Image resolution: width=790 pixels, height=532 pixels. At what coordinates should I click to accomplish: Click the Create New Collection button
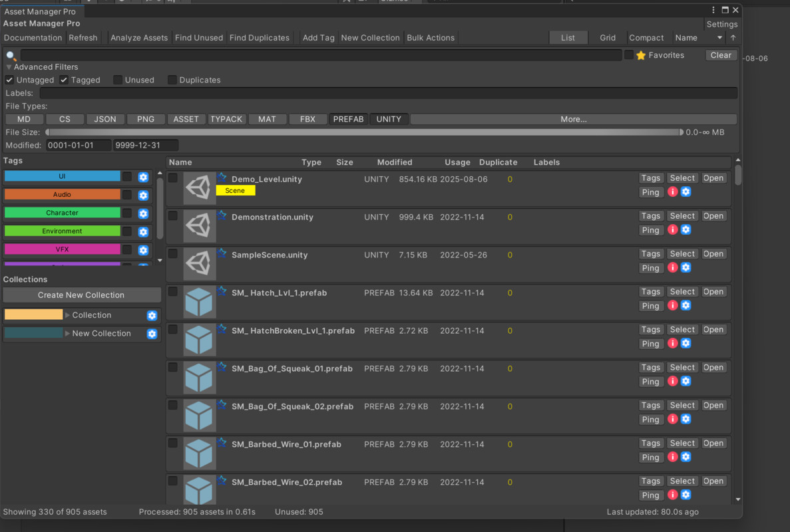(81, 295)
